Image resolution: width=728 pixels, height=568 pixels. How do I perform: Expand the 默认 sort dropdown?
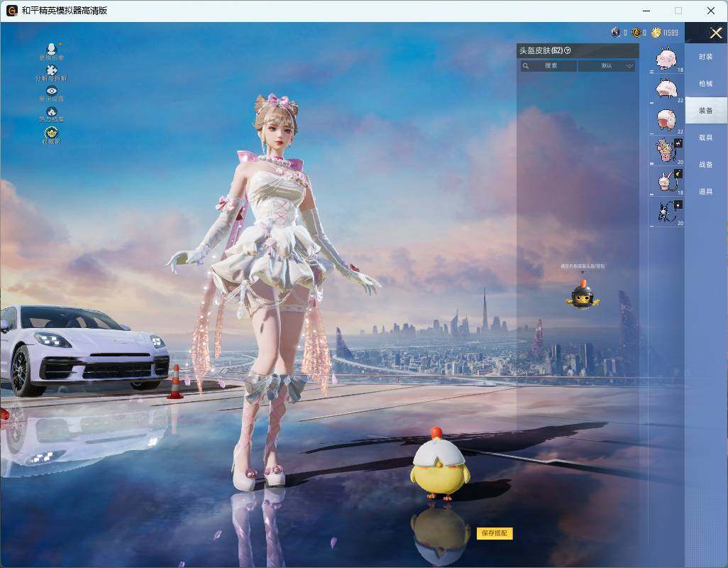pos(607,66)
